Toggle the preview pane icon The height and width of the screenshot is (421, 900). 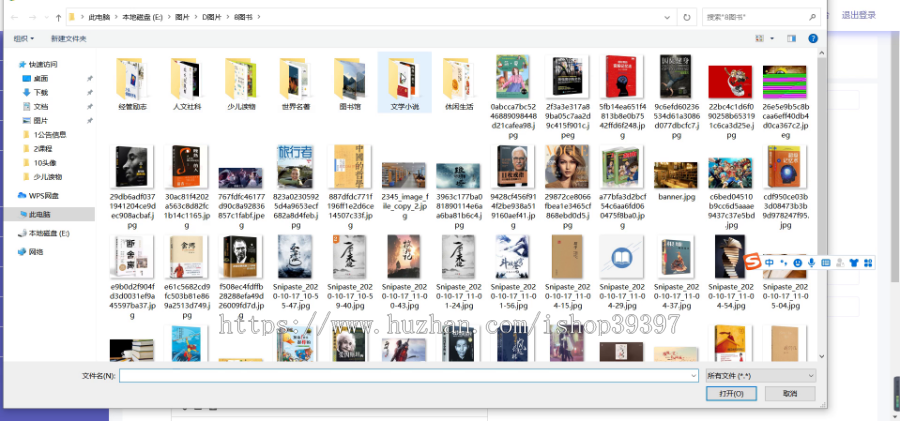pyautogui.click(x=792, y=38)
